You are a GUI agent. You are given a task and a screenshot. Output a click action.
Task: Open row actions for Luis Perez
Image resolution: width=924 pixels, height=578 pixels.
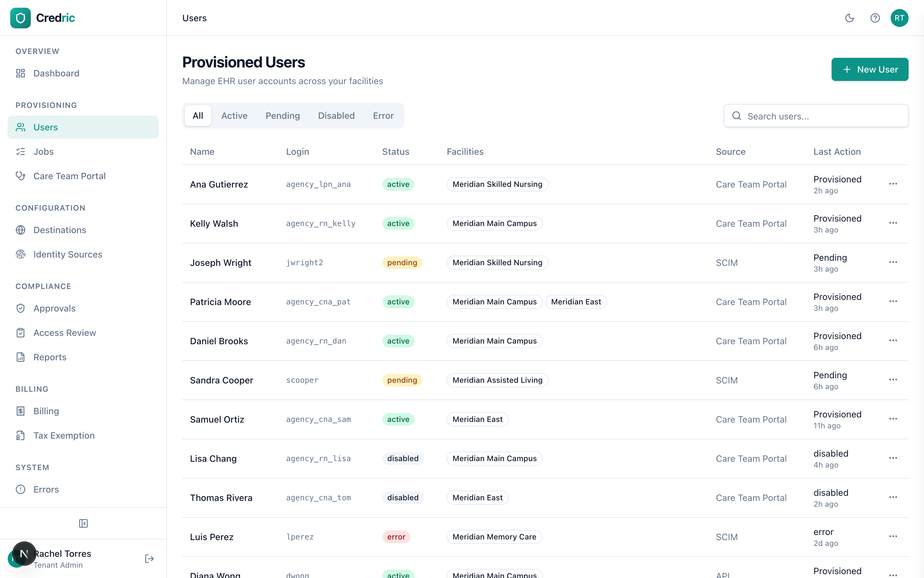893,537
